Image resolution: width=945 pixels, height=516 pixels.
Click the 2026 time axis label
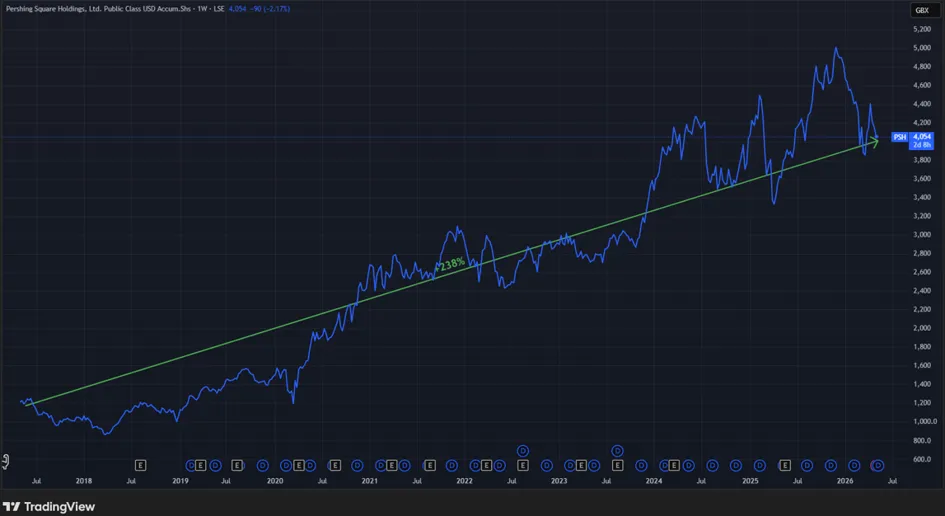pyautogui.click(x=845, y=481)
